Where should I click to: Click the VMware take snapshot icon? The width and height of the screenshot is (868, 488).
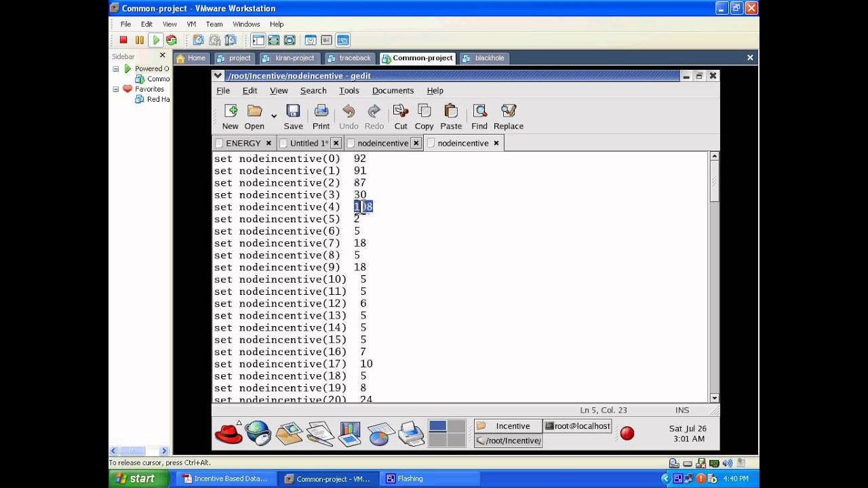coord(198,40)
